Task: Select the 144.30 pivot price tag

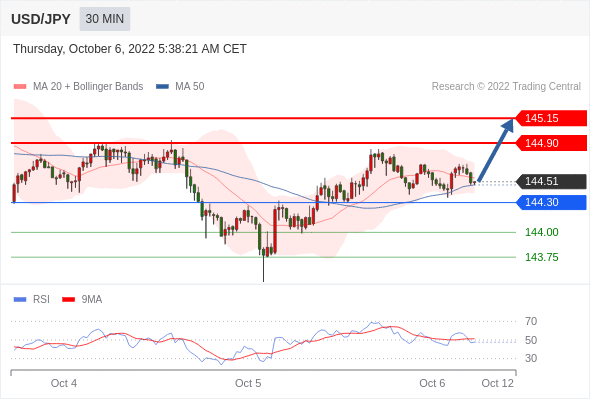Action: point(552,202)
